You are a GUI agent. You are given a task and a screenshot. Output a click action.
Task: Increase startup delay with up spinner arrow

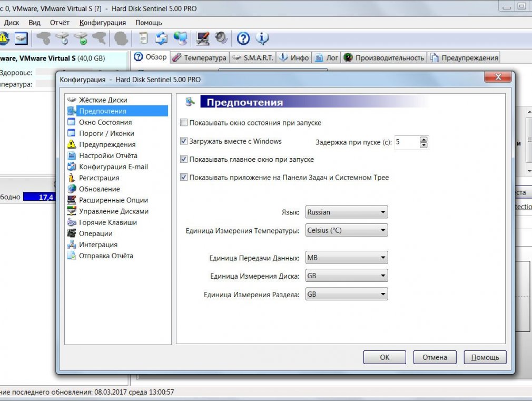[423, 139]
